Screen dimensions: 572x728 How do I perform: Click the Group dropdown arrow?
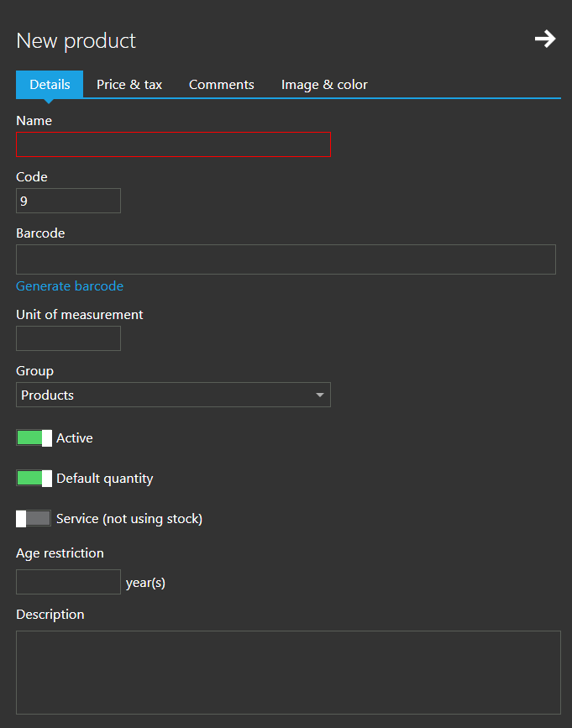pyautogui.click(x=319, y=395)
